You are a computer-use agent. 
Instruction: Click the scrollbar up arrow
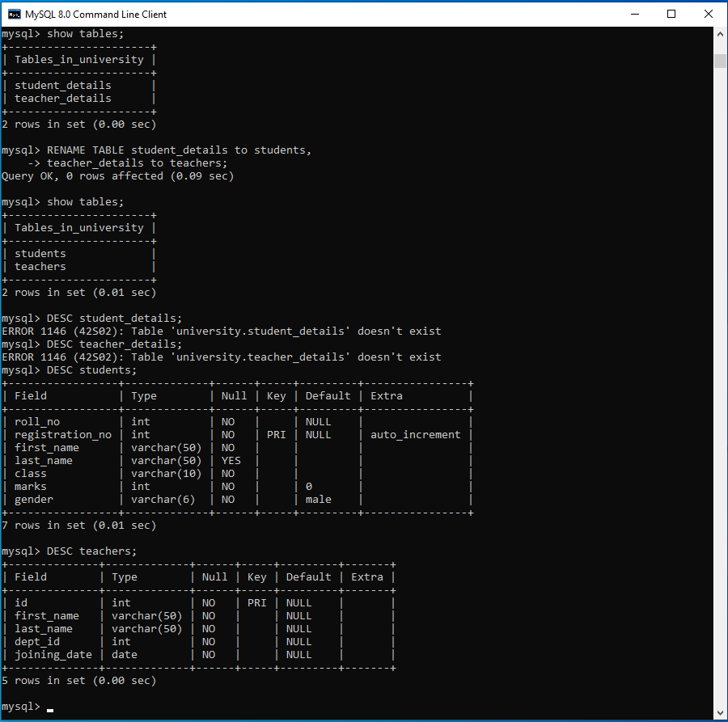(720, 34)
